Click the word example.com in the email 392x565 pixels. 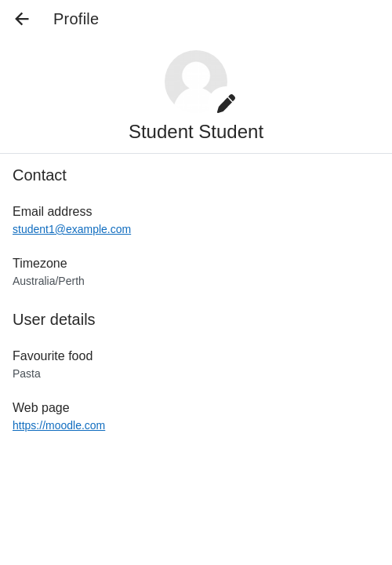98,229
